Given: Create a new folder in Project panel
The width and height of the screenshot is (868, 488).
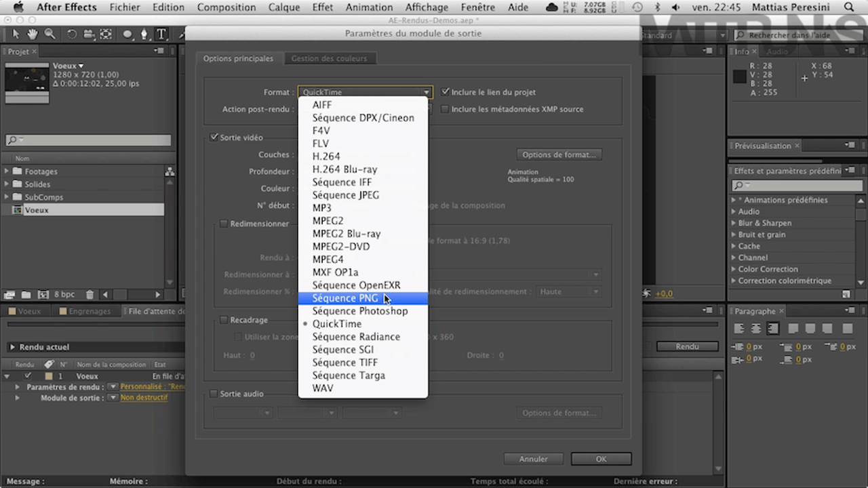Looking at the screenshot, I should (26, 295).
